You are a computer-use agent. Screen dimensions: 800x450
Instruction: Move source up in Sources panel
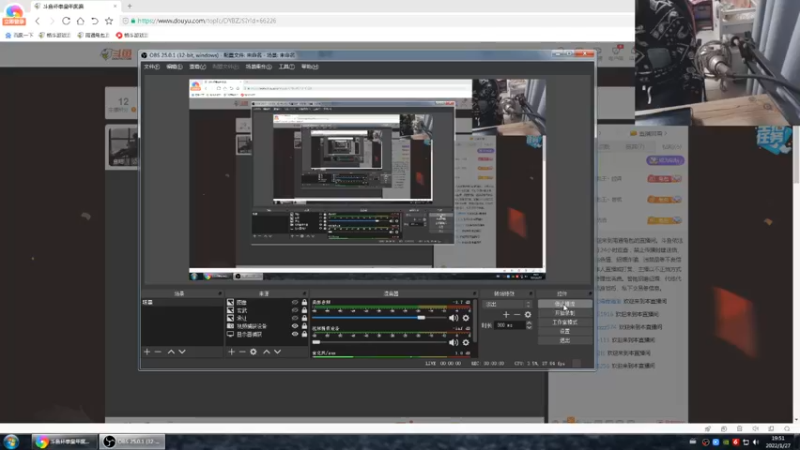(x=266, y=352)
